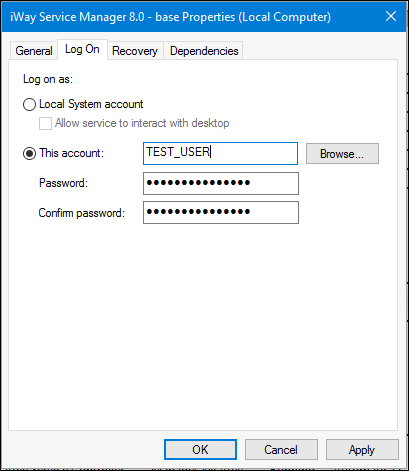Click the "Password:" label text
The height and width of the screenshot is (471, 409).
pos(63,183)
